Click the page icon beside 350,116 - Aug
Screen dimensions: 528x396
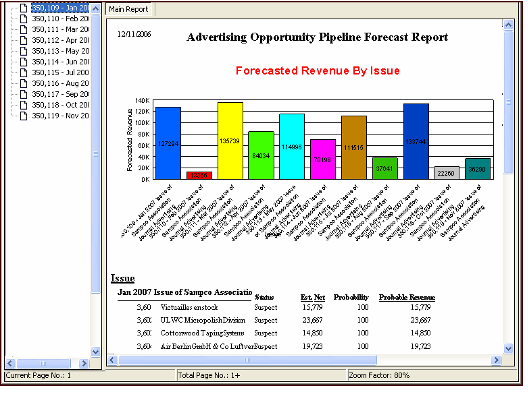coord(23,83)
